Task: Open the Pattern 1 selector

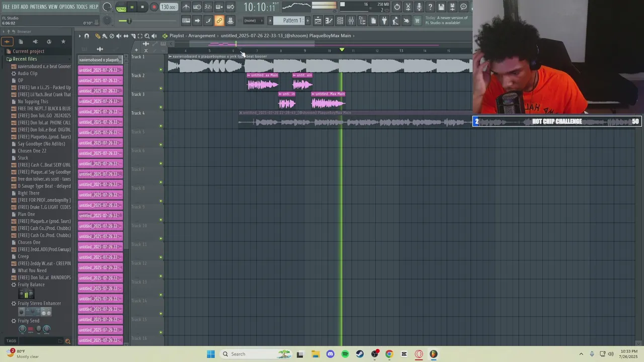Action: pyautogui.click(x=293, y=21)
